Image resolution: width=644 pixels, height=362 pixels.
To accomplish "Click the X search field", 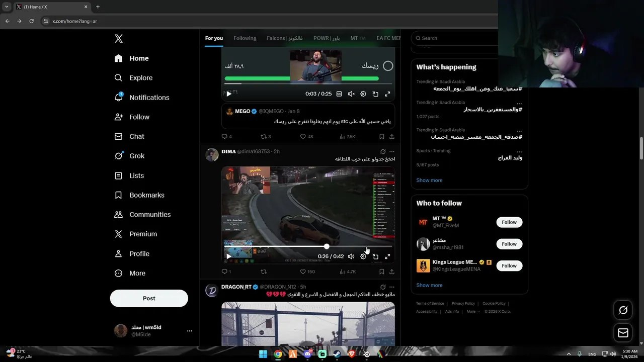I will pyautogui.click(x=455, y=38).
